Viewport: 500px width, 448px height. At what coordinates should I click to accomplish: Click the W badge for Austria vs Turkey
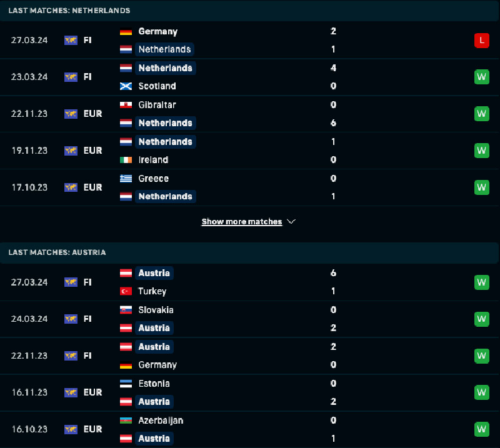click(x=481, y=282)
